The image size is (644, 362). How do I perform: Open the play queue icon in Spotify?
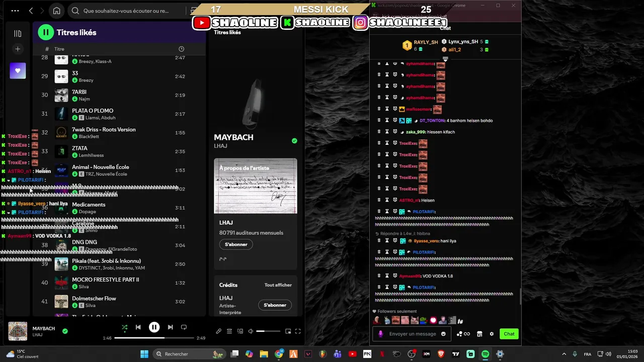coord(229,331)
